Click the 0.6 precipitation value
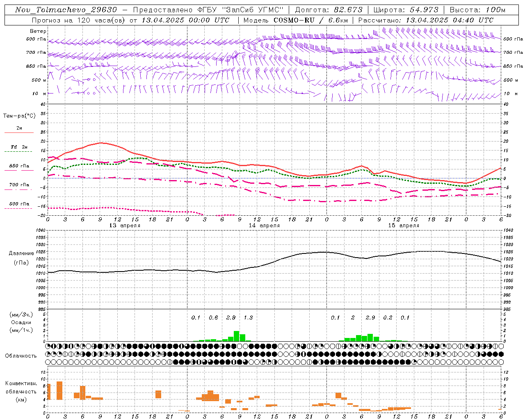This screenshot has width=525, height=420. [213, 317]
